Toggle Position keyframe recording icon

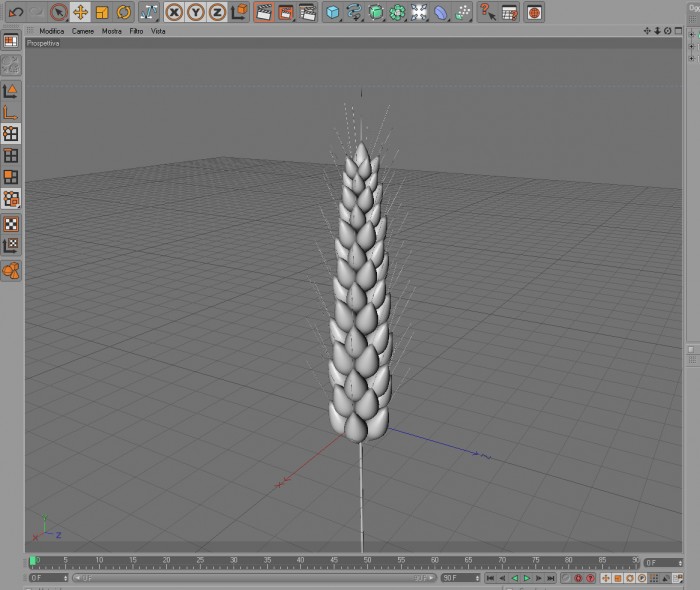point(606,578)
